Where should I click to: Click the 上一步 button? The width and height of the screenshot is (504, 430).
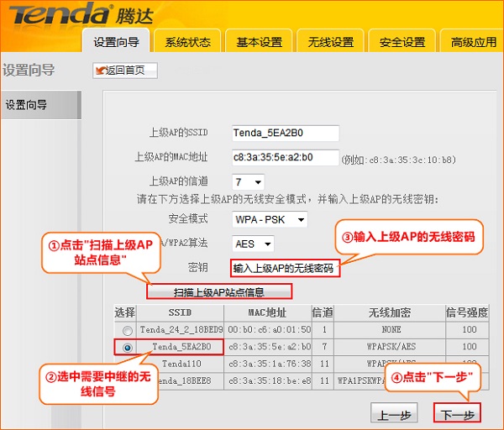[x=395, y=412]
